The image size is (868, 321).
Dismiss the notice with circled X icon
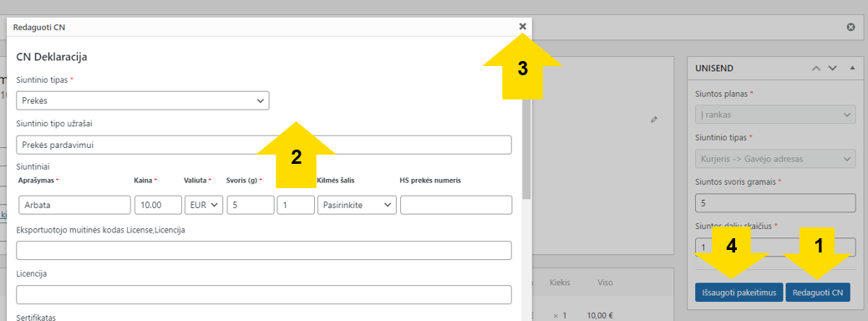[850, 27]
